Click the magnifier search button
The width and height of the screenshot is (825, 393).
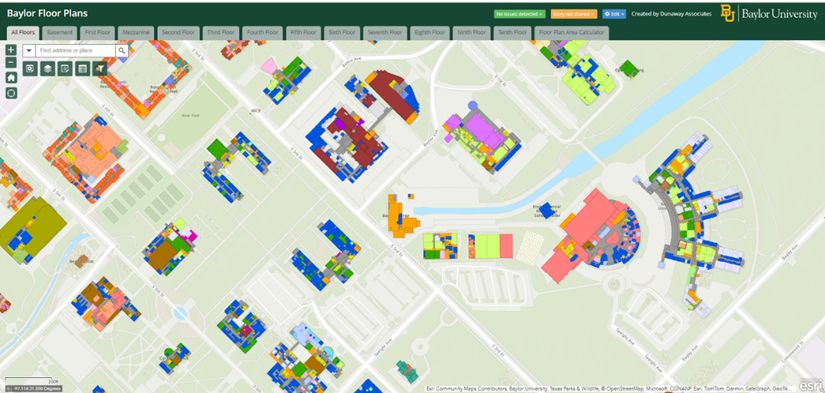pos(122,51)
